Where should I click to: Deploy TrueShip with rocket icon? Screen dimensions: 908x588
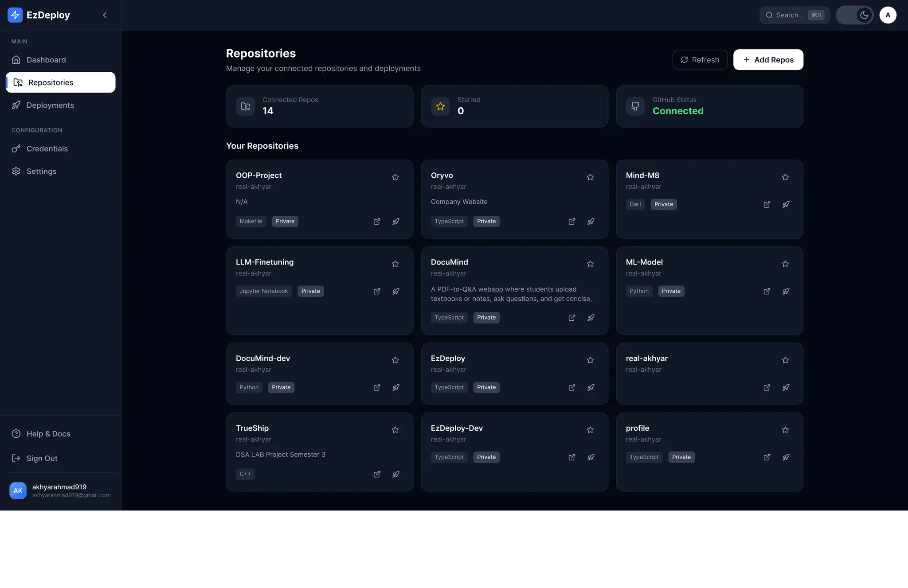[x=396, y=474]
